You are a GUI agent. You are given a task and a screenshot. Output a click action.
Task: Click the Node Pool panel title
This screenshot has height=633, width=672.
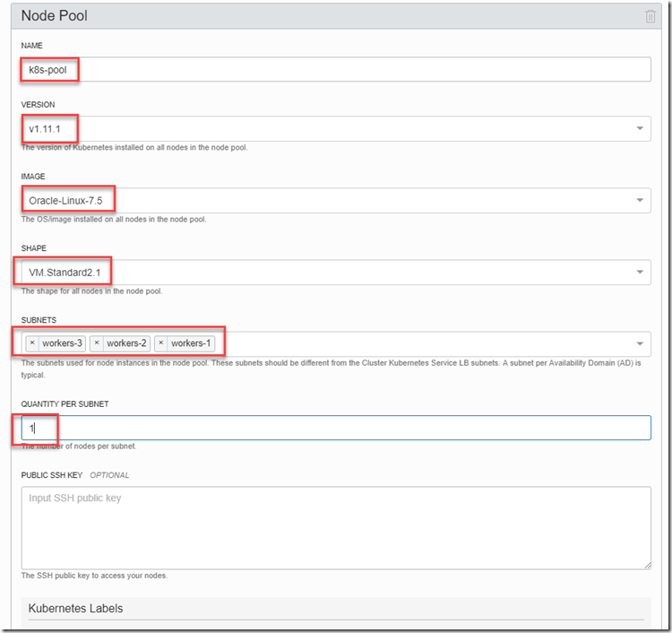55,16
